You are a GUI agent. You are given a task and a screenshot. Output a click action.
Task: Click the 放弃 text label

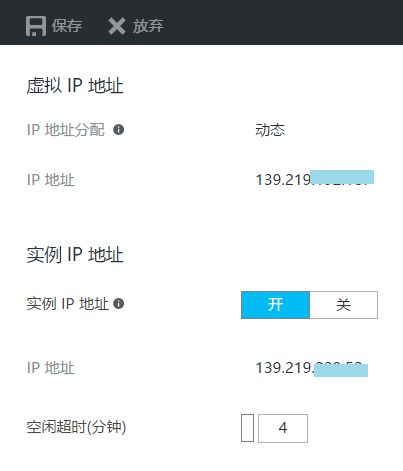148,26
